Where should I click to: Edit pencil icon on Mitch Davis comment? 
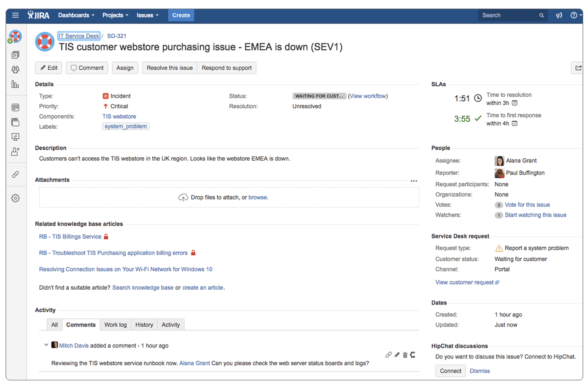(x=397, y=355)
